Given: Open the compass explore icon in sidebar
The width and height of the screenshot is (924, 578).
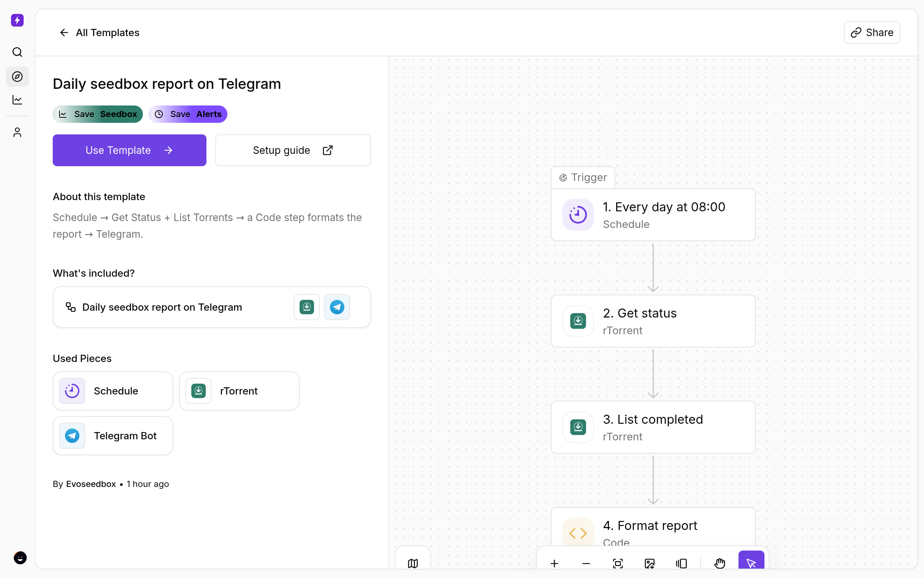Looking at the screenshot, I should pos(17,77).
